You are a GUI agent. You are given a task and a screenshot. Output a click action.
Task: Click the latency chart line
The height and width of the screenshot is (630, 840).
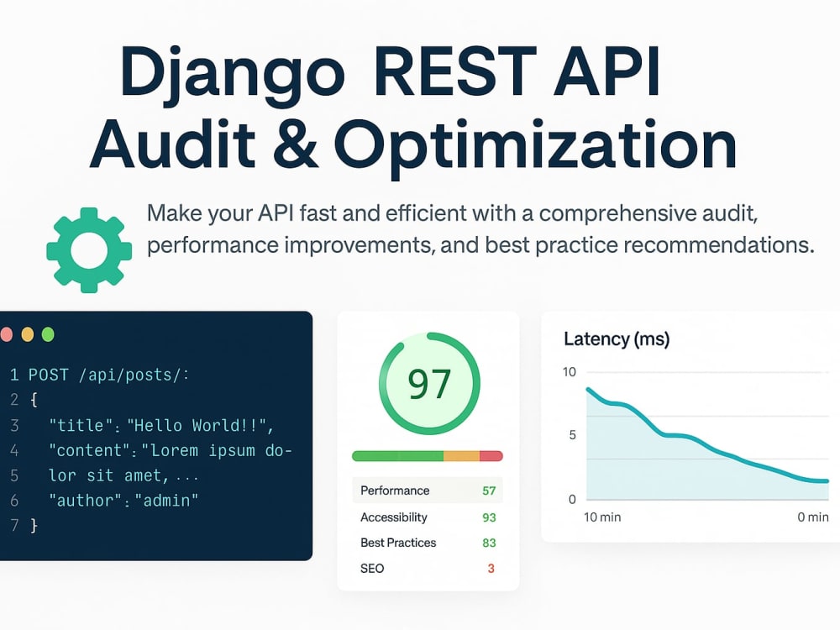pyautogui.click(x=707, y=443)
